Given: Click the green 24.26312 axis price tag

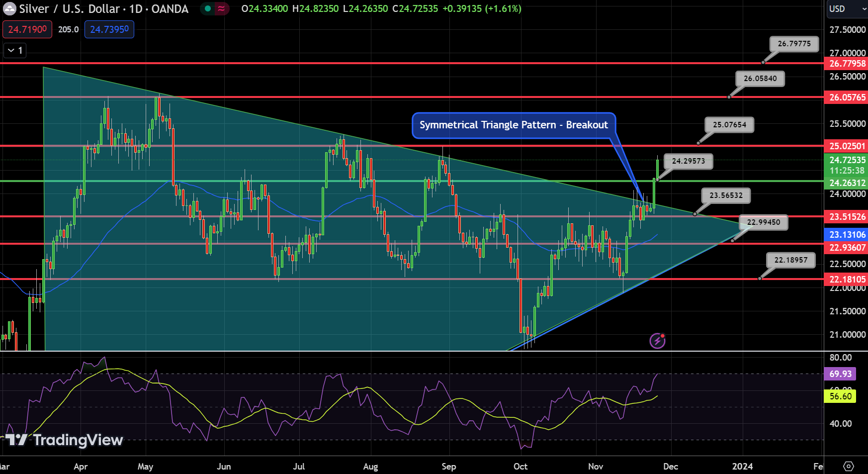Looking at the screenshot, I should [846, 183].
